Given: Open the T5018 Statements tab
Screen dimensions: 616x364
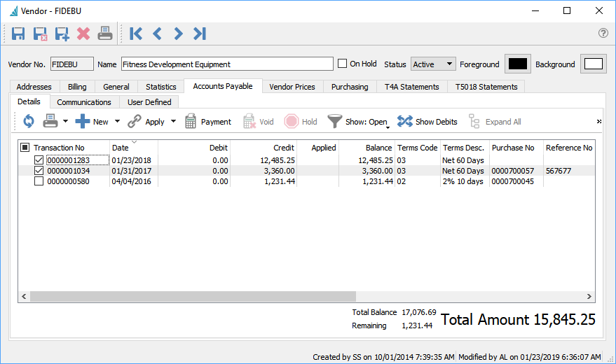Looking at the screenshot, I should pyautogui.click(x=486, y=87).
